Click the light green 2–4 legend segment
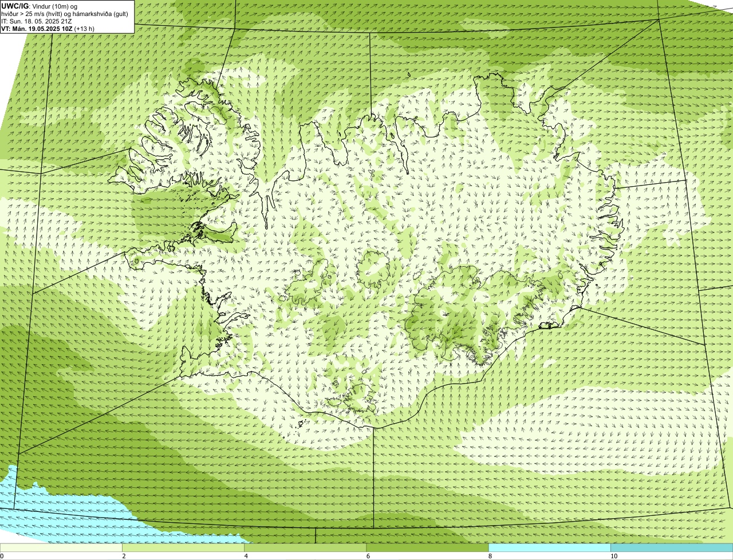This screenshot has height=560, width=733. coord(183,547)
